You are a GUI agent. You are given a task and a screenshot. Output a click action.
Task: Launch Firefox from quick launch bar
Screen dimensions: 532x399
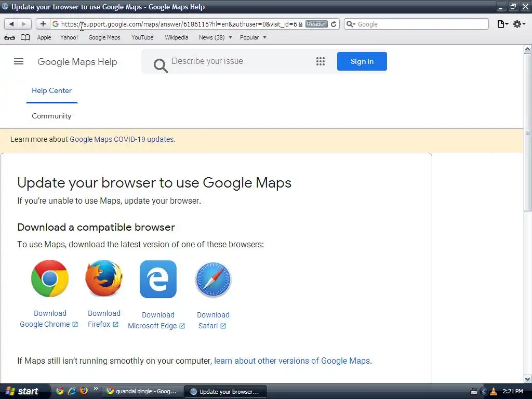coord(84,391)
